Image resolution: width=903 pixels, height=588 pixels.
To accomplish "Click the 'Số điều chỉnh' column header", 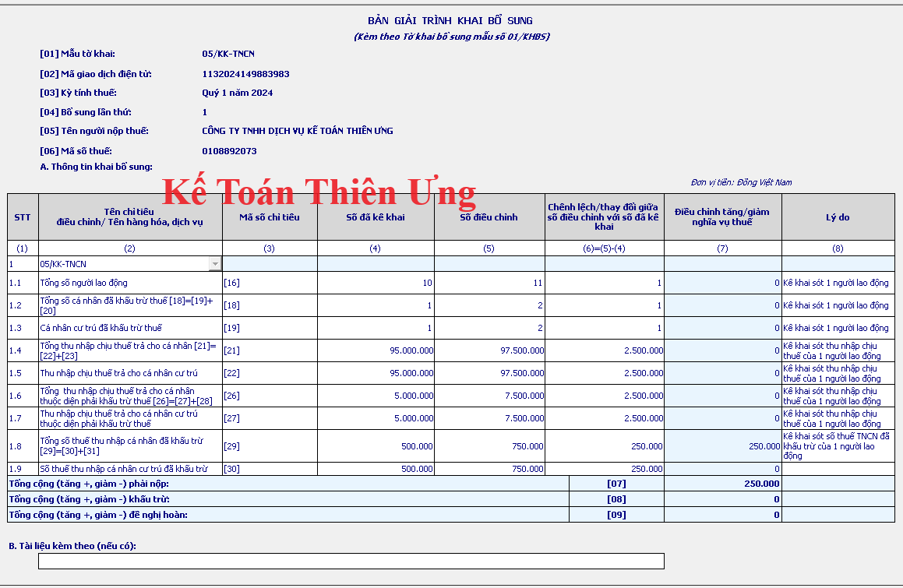I will 489,217.
